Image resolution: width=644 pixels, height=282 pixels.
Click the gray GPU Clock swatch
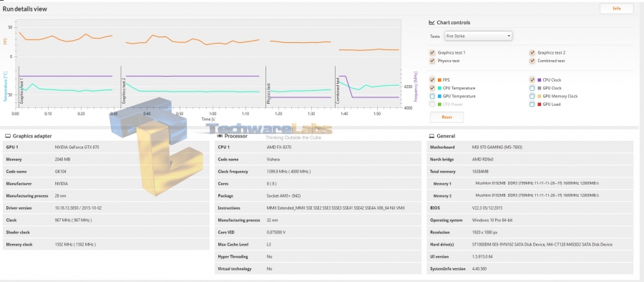[540, 88]
